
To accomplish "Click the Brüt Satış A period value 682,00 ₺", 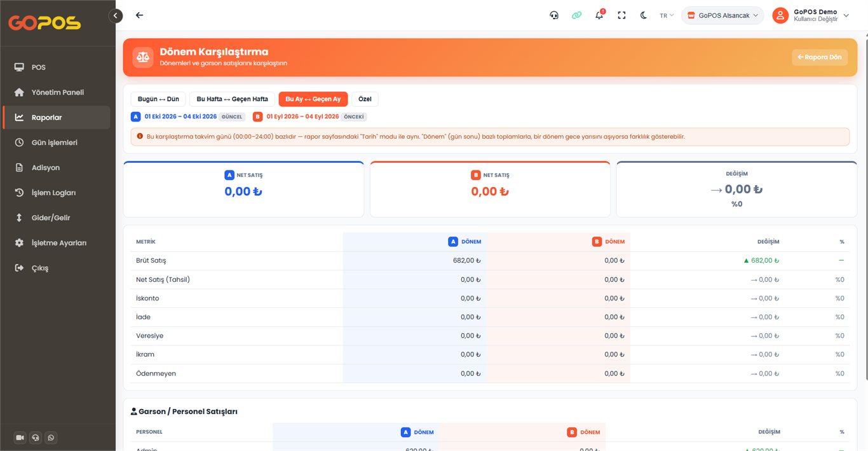I will 467,261.
